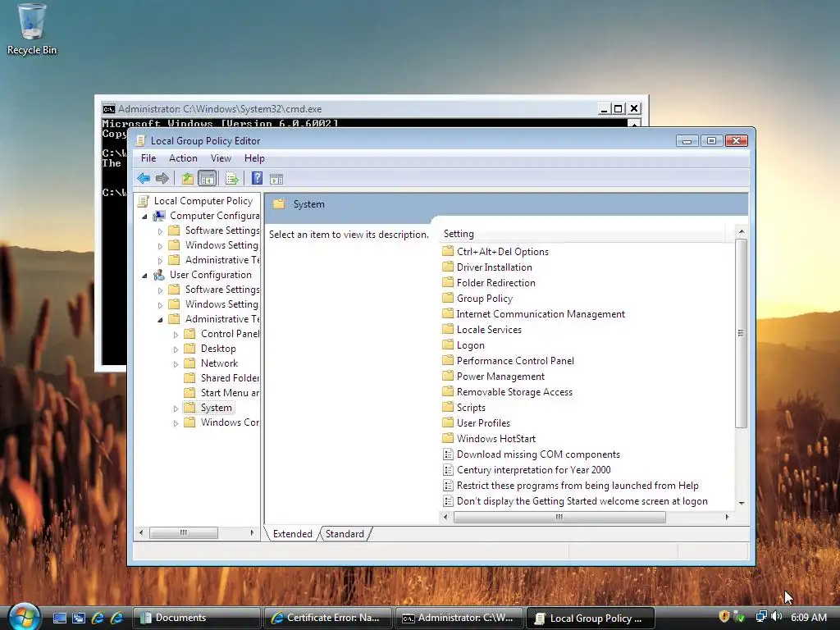Screen dimensions: 840x630
Task: Click scroll down arrow in settings list
Action: click(x=742, y=503)
